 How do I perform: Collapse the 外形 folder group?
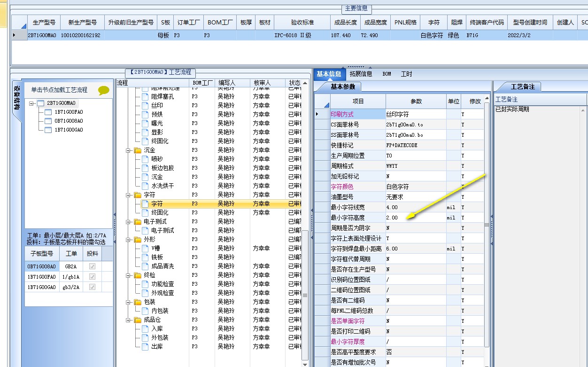(x=128, y=240)
